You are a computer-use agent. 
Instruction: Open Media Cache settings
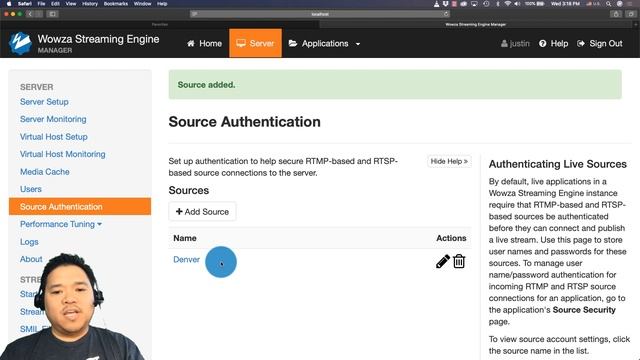point(44,172)
